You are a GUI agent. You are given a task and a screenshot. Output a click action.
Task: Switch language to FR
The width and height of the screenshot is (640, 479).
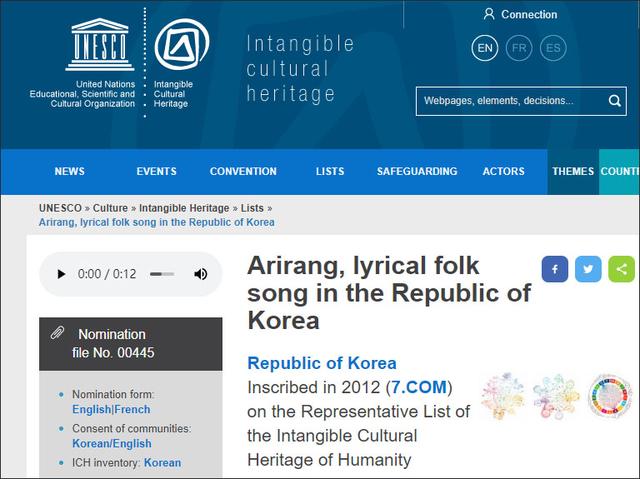[519, 48]
